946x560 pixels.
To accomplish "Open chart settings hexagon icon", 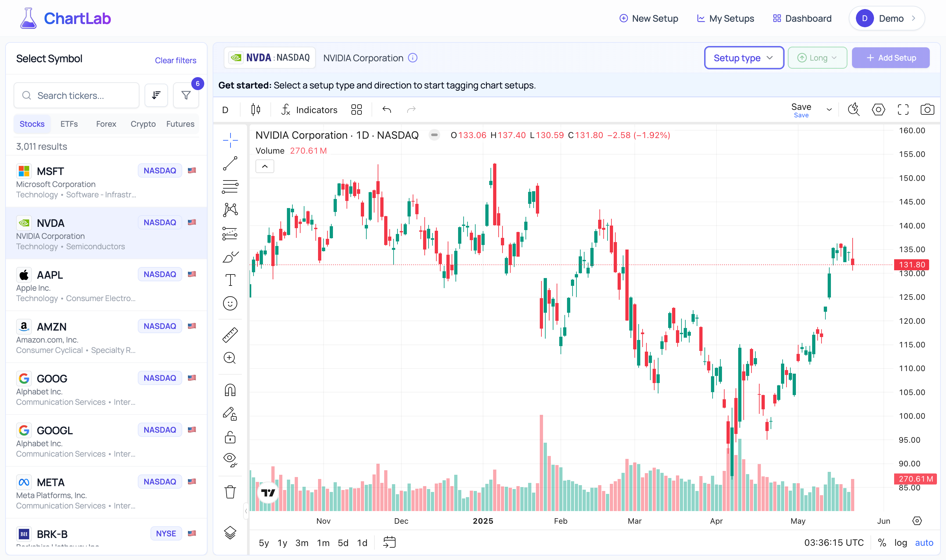I will [x=878, y=110].
